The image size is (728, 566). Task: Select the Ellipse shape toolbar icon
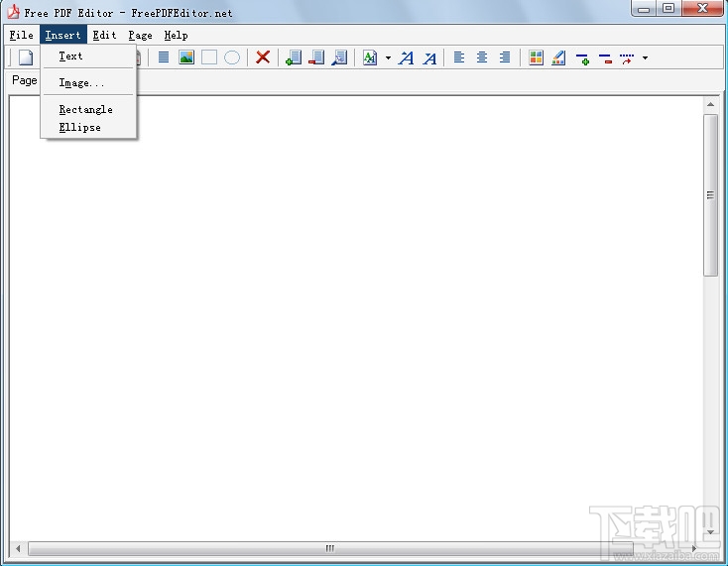[x=232, y=57]
